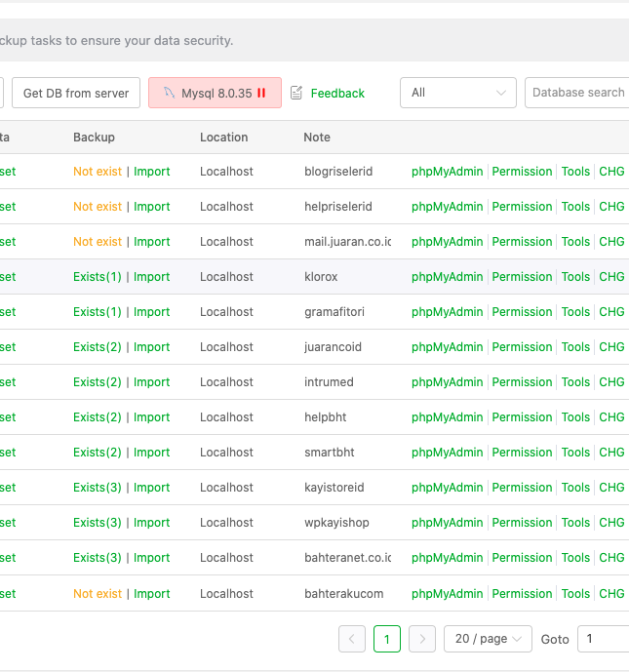This screenshot has height=672, width=629.
Task: Import a backup for helpriselerid
Action: 152,207
